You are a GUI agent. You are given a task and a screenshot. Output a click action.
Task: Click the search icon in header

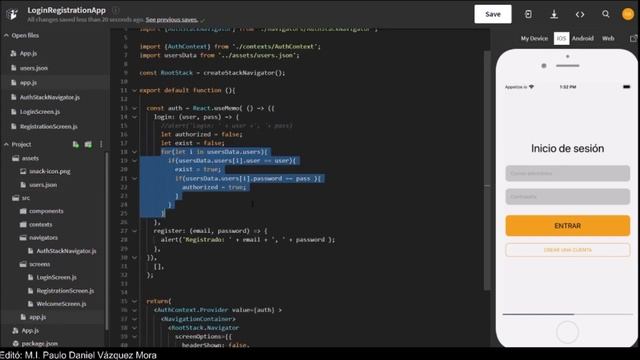[606, 14]
